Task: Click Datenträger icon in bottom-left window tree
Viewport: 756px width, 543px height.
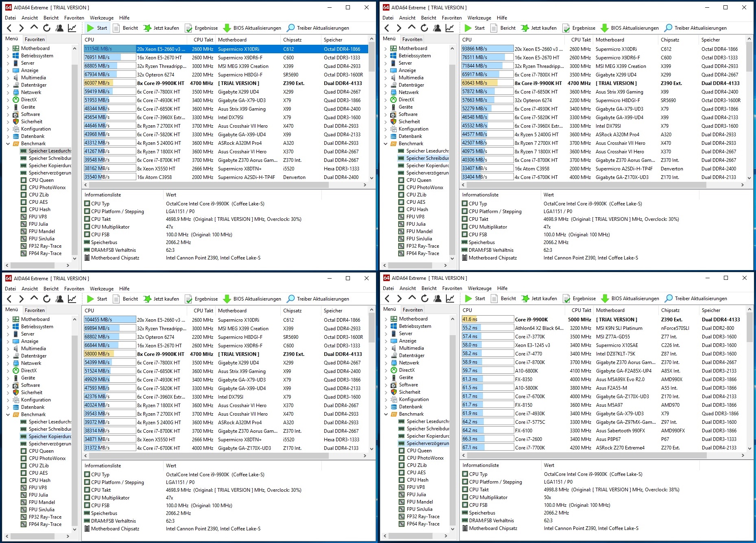Action: point(16,356)
